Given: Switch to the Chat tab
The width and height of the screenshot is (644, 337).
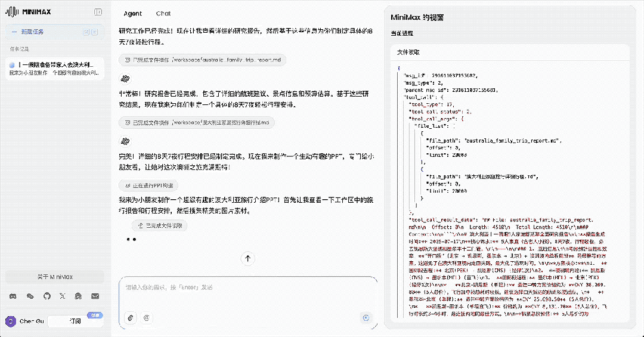Looking at the screenshot, I should [163, 14].
